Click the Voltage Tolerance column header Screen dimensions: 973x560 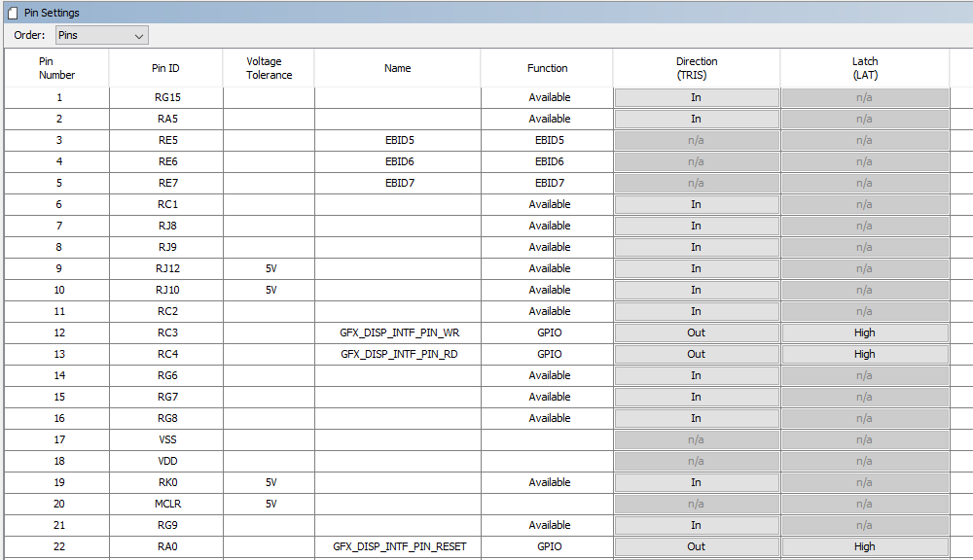269,68
